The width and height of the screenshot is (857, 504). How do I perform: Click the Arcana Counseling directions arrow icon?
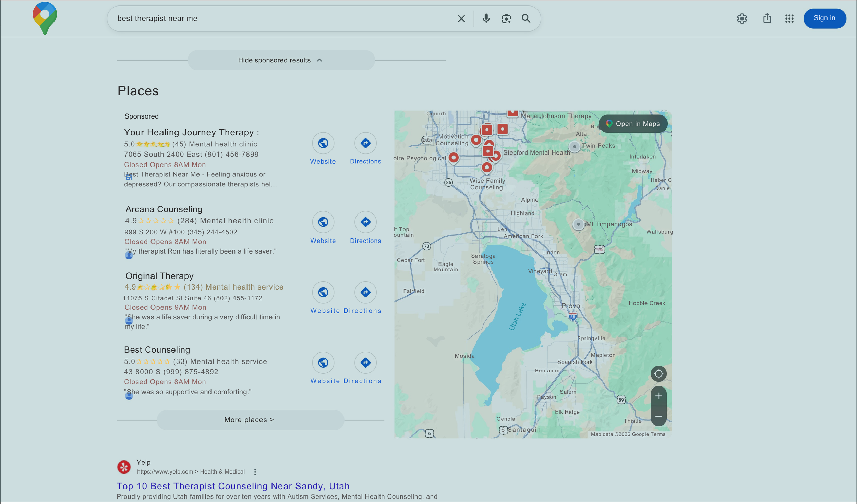pos(365,222)
